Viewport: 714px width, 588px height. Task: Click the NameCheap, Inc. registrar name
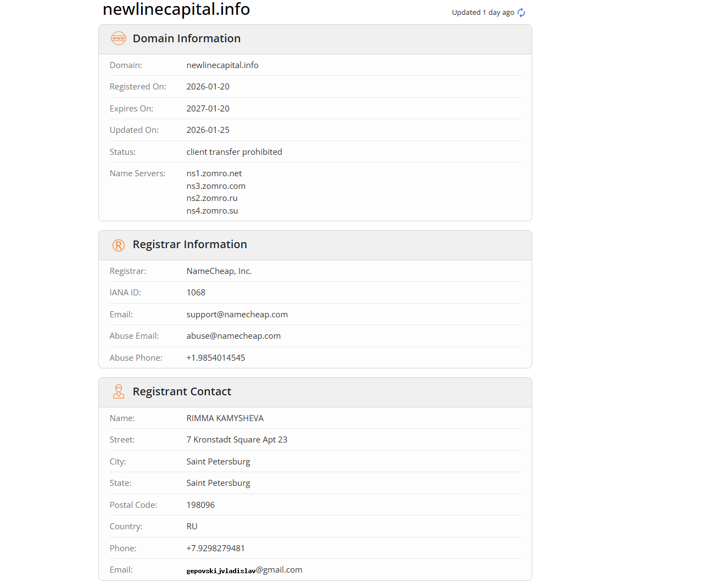pos(219,271)
